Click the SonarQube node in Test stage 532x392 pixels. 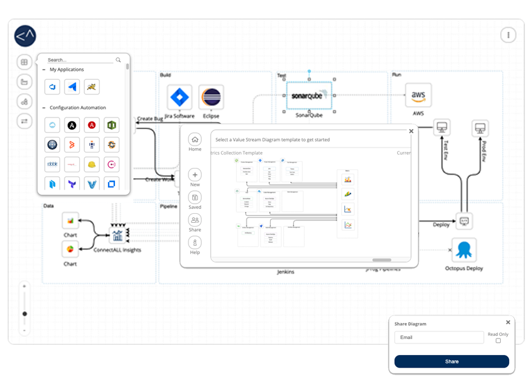pos(309,96)
